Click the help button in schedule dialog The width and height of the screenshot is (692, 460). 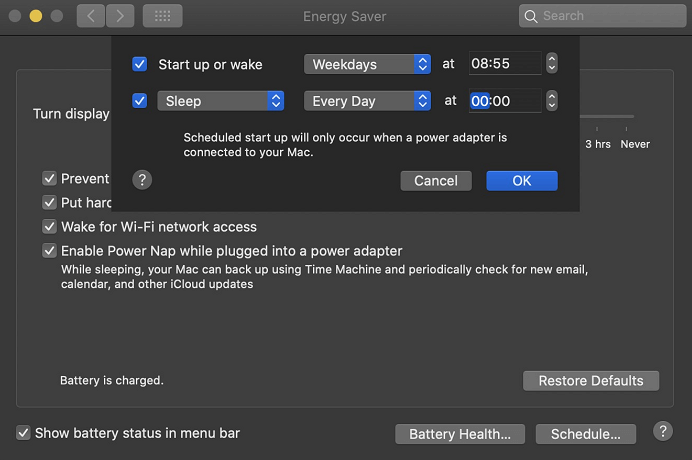(142, 180)
